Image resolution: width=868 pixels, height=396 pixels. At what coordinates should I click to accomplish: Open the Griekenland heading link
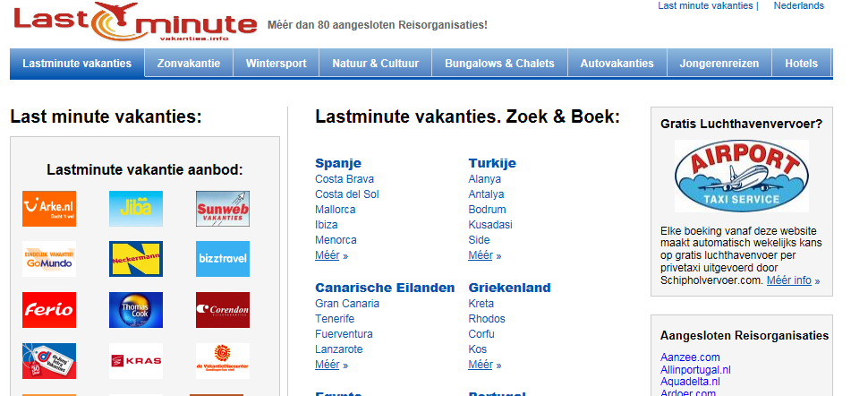pyautogui.click(x=509, y=288)
